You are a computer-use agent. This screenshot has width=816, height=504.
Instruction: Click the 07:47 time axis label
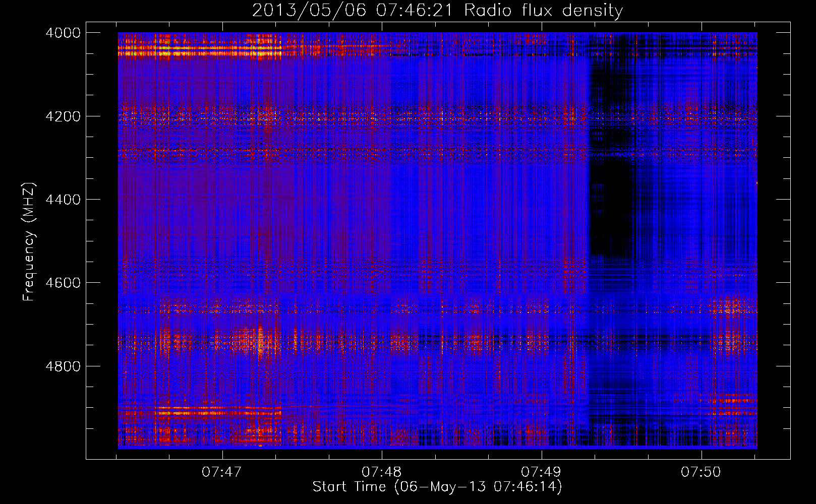tap(222, 472)
